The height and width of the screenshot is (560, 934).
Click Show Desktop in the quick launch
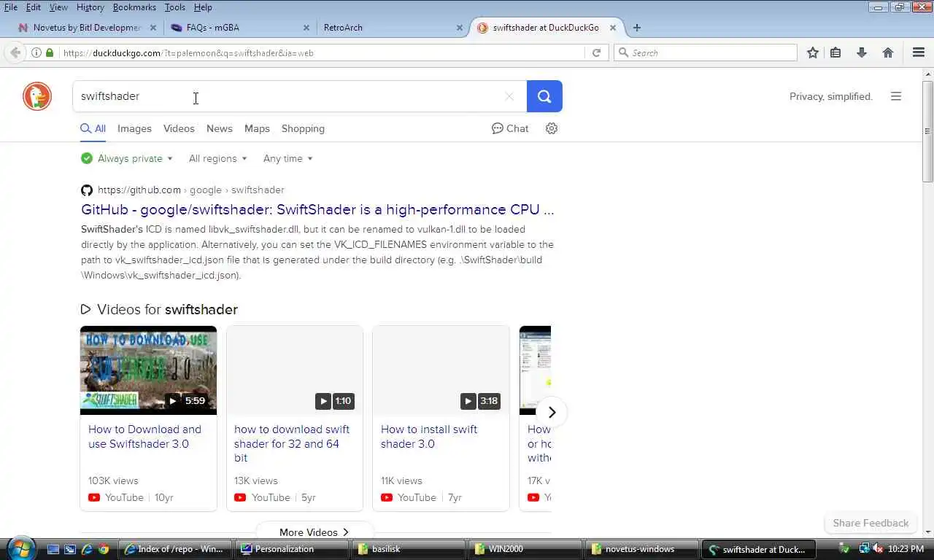tap(53, 549)
